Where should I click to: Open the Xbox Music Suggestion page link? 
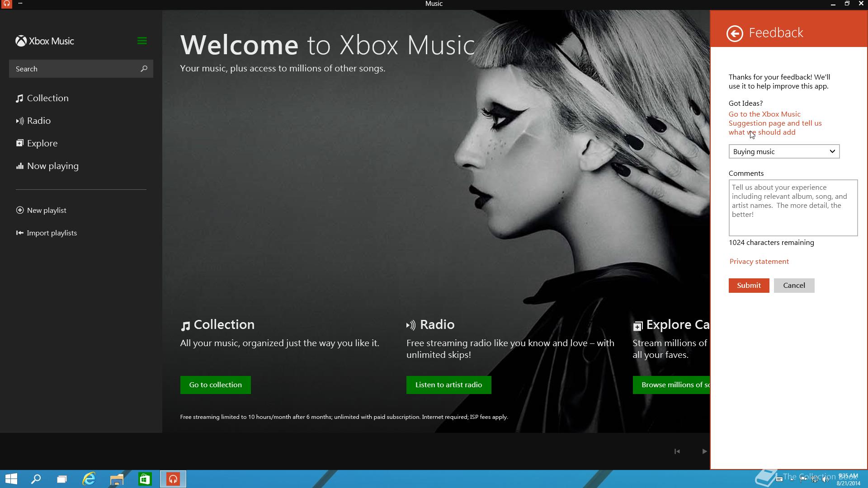(x=775, y=123)
